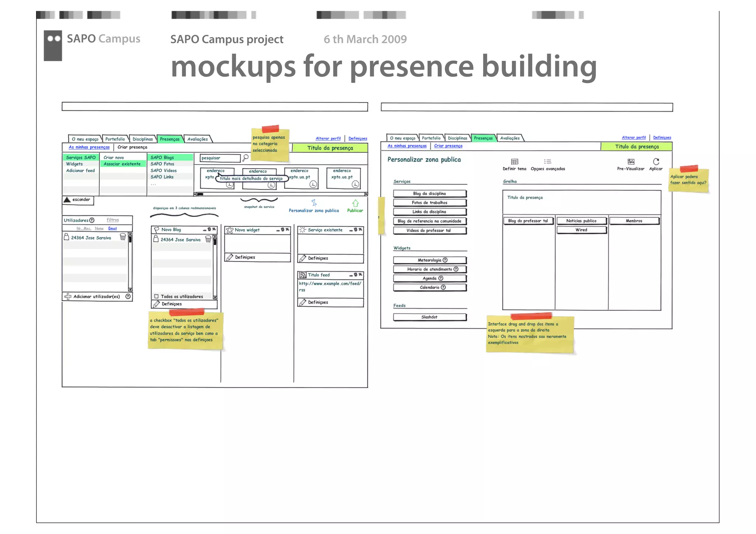
Task: Click inside the pesquisar search field
Action: point(220,158)
